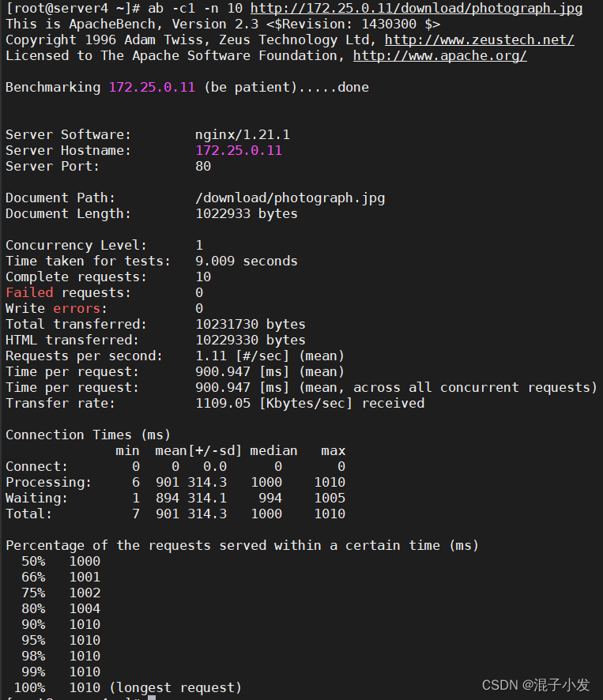Click the median column header
The image size is (603, 700).
[273, 451]
